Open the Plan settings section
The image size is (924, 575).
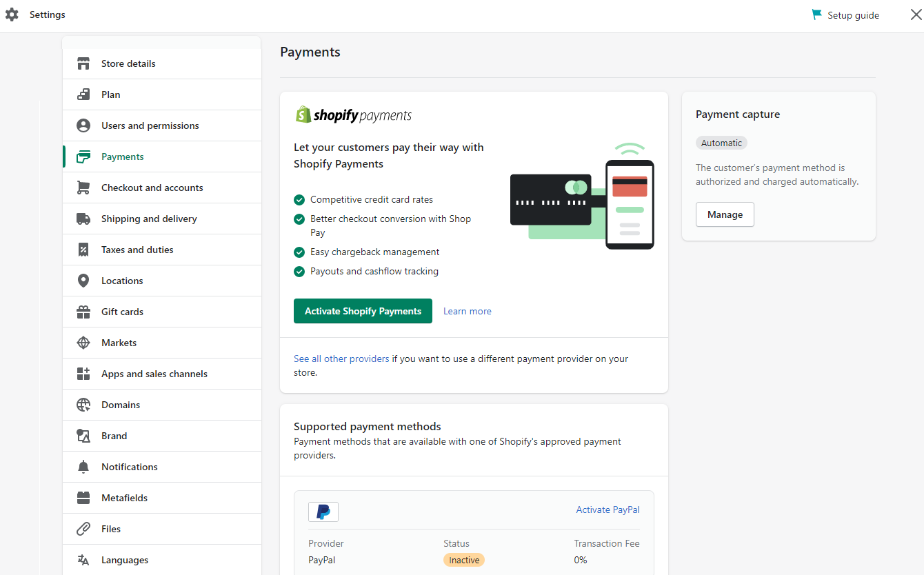coord(162,94)
